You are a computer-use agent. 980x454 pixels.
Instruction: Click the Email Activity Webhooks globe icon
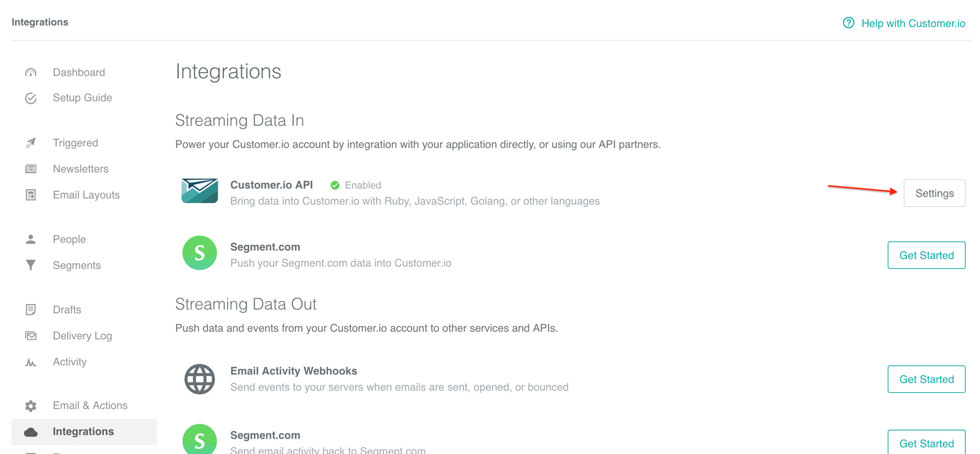click(x=200, y=379)
